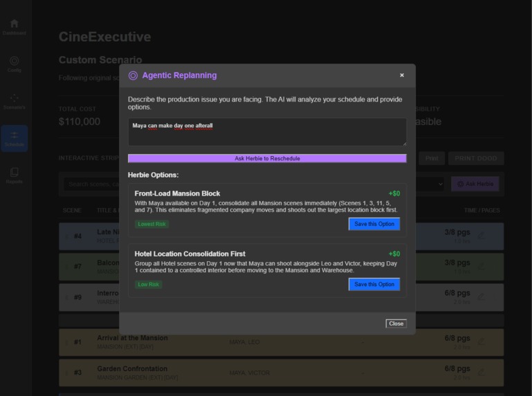The image size is (532, 396).
Task: Click the Custom Scenario heading
Action: (x=100, y=60)
